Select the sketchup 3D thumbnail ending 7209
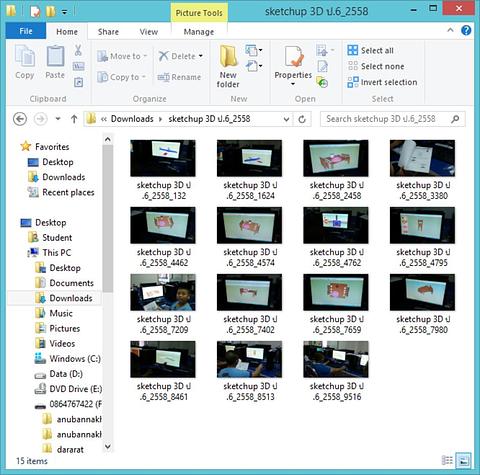This screenshot has width=480, height=475. point(163,304)
